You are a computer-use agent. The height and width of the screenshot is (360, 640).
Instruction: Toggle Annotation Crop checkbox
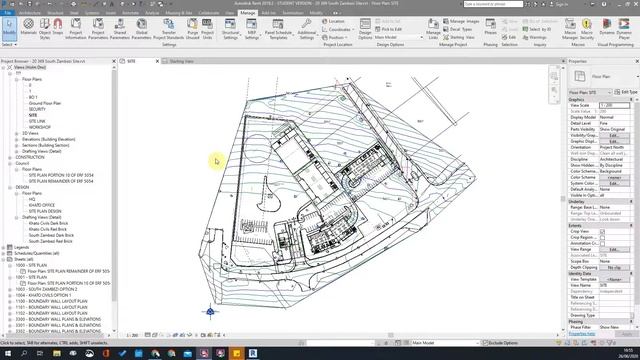tap(602, 244)
